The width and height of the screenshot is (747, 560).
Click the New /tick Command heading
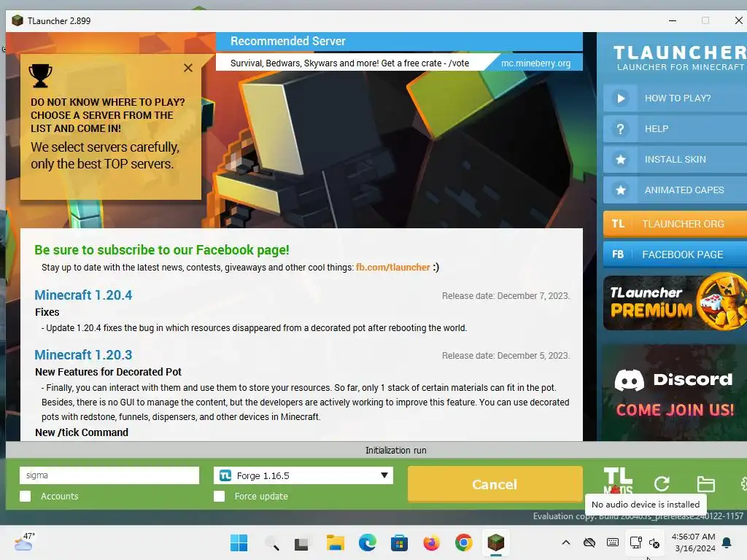tap(82, 432)
